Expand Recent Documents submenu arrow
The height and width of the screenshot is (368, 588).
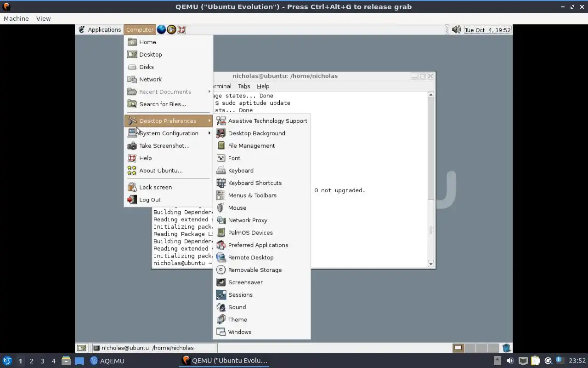coord(209,92)
